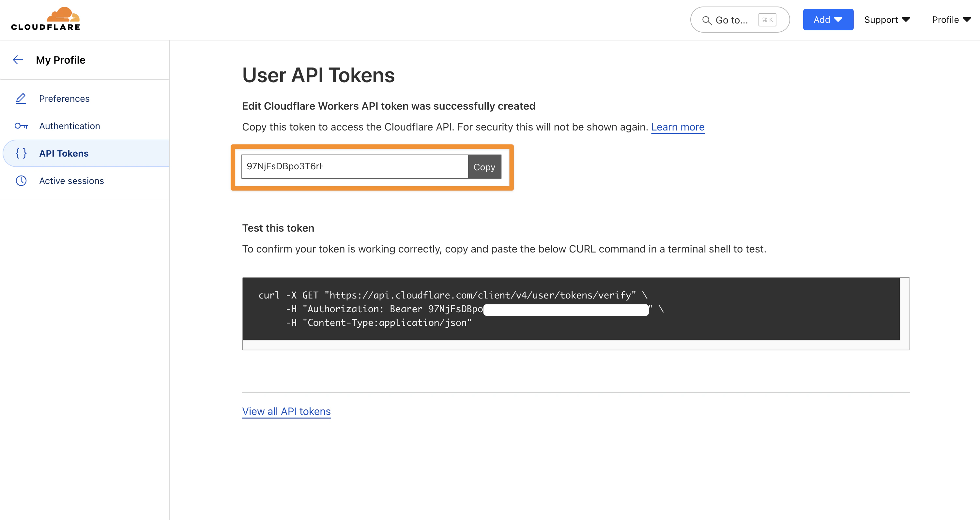Screen dimensions: 980x520
Task: Follow the Learn more link
Action: (678, 127)
